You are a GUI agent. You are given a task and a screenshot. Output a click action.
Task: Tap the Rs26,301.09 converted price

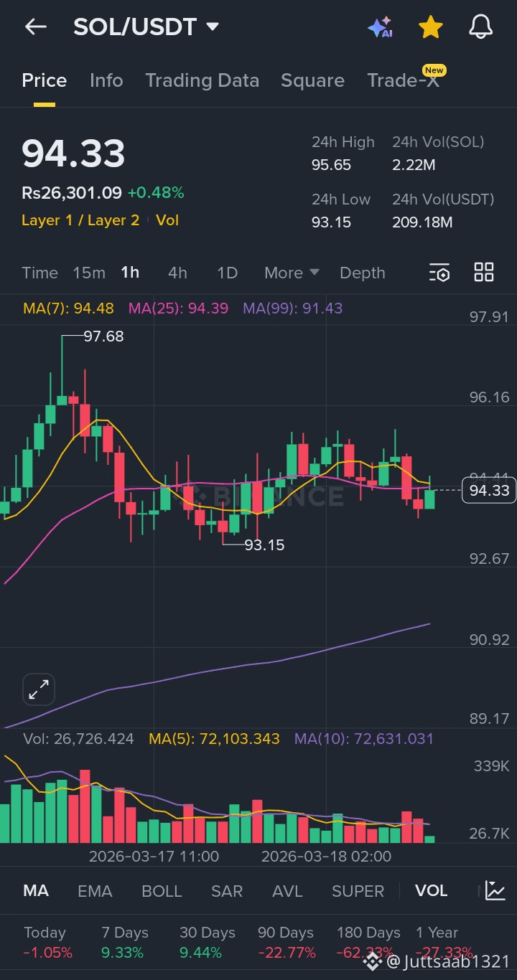pos(72,192)
